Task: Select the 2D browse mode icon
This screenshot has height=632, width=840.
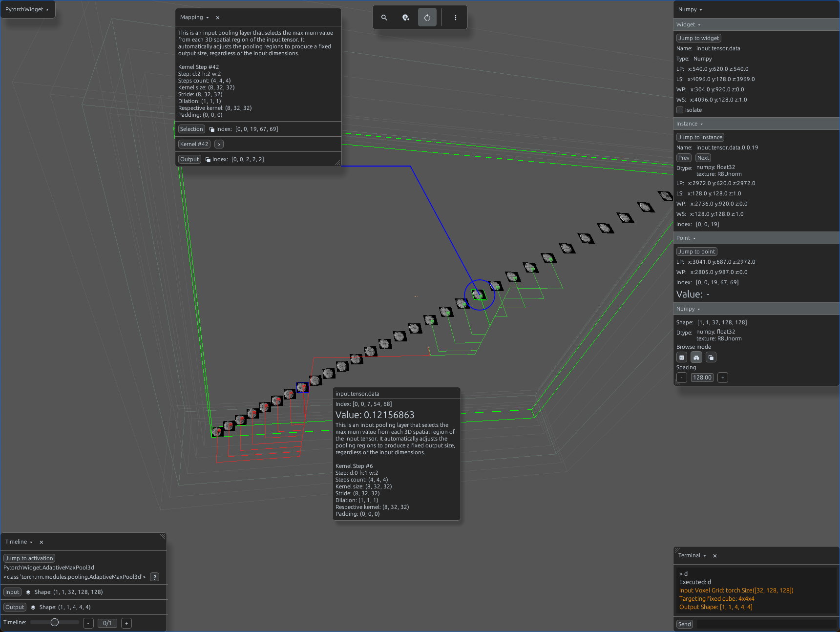Action: [682, 358]
